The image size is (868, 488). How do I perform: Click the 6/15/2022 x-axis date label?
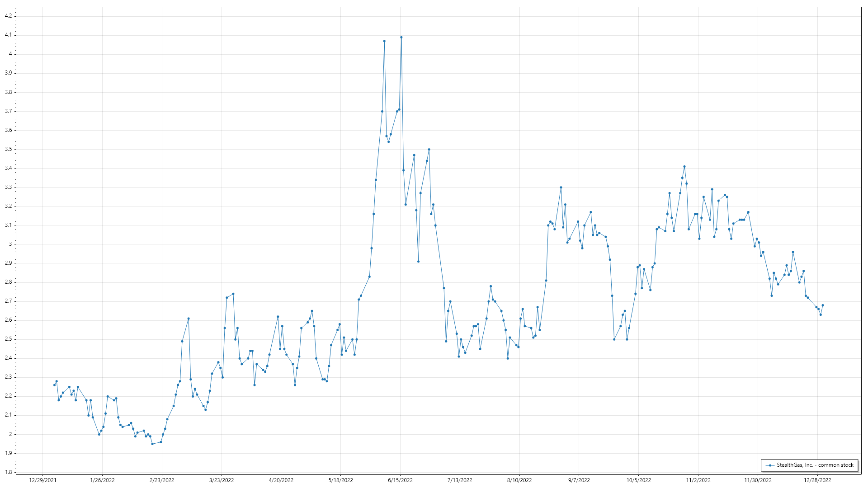point(400,480)
